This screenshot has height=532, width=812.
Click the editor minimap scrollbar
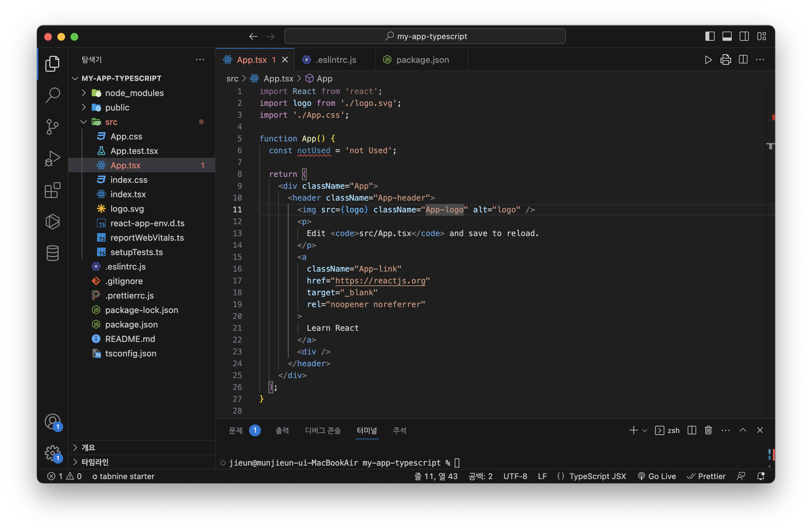[x=770, y=239]
